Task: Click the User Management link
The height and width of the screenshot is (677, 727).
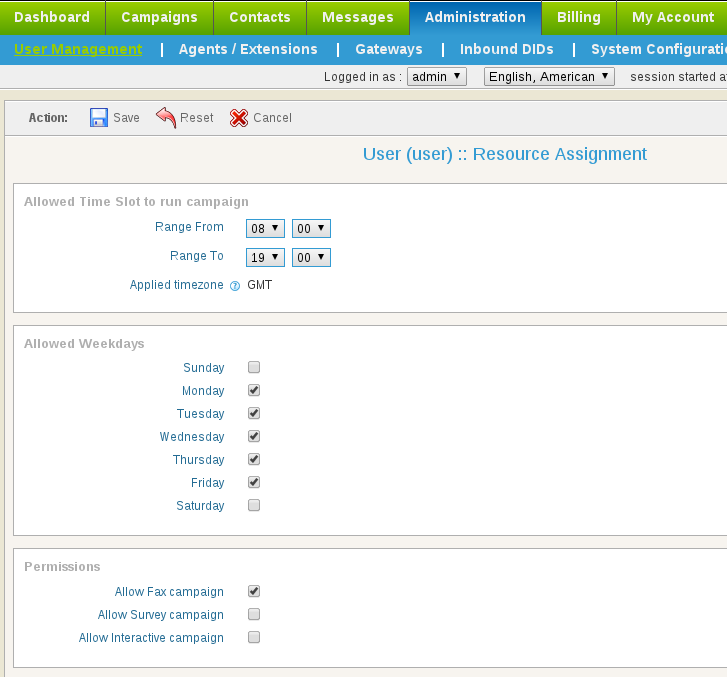Action: (x=78, y=49)
